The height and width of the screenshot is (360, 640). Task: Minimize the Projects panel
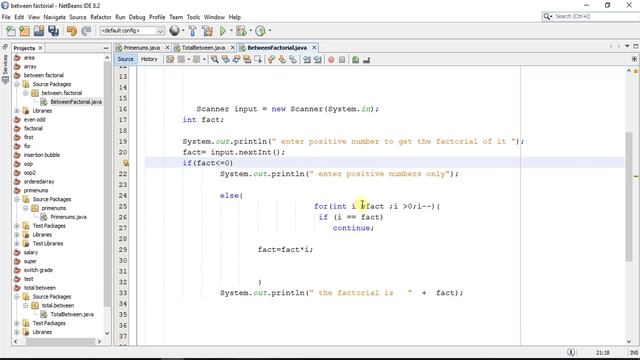(106, 48)
